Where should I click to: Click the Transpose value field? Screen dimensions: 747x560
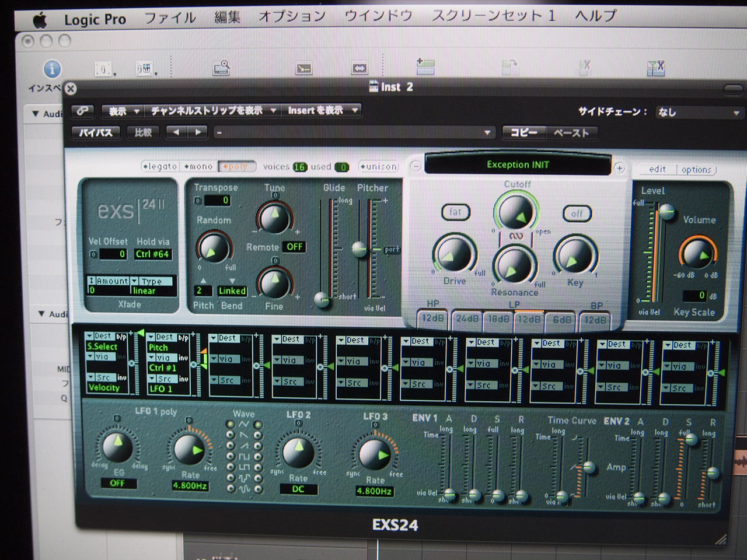coord(217,201)
